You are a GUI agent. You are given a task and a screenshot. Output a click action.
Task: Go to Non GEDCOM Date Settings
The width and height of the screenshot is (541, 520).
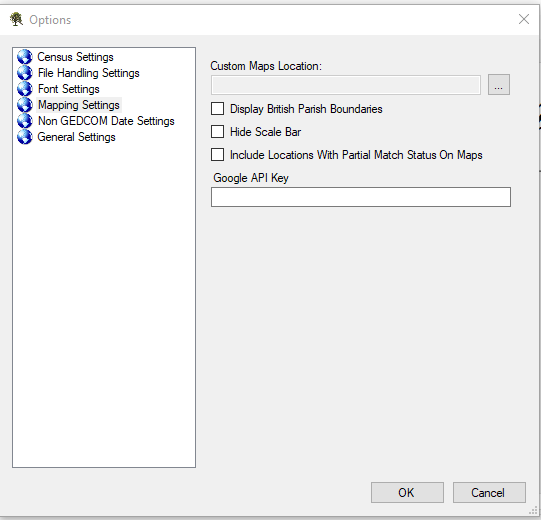click(x=106, y=121)
